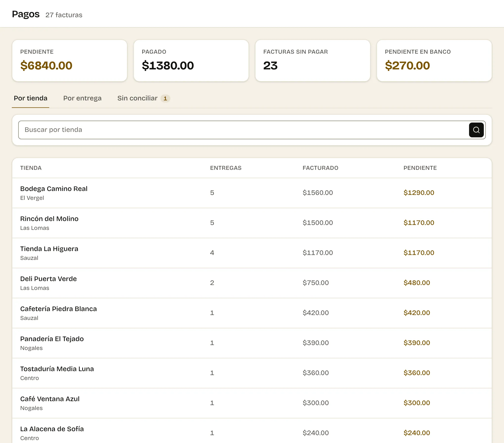Click the 27 facturas count text

(x=64, y=15)
